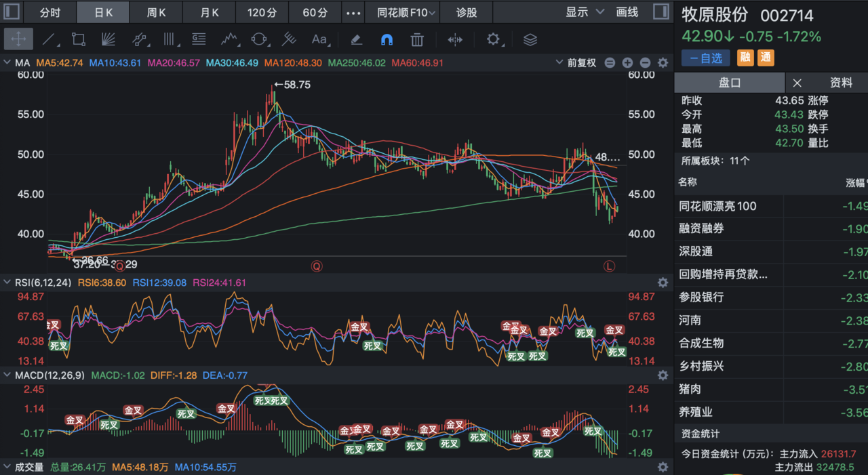Switch to the 分时 intraday view
The height and width of the screenshot is (475, 868).
[x=50, y=12]
